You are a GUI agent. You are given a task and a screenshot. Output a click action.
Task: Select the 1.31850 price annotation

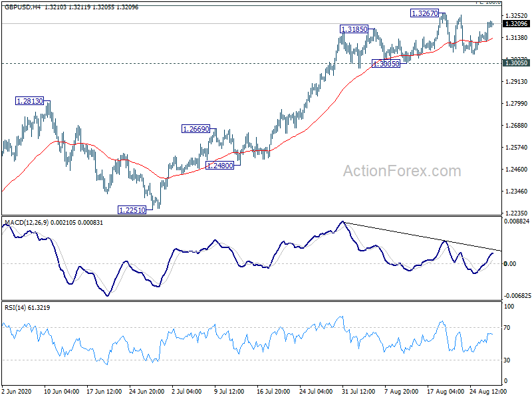(x=353, y=29)
